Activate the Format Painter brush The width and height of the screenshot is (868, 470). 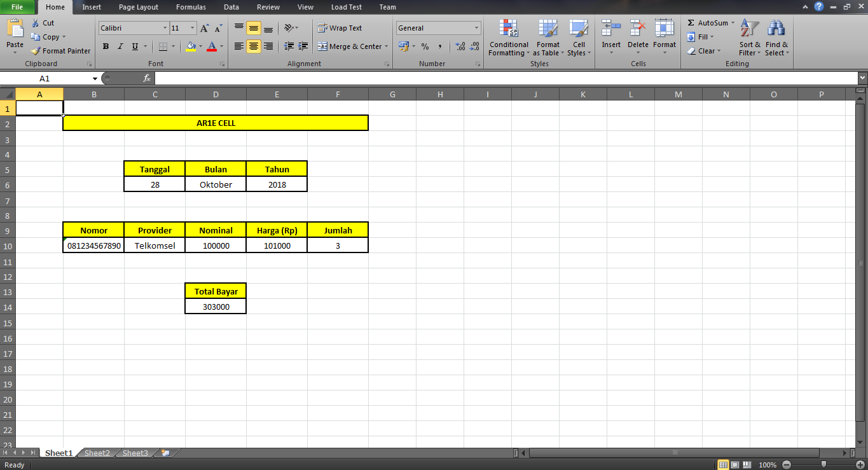pos(61,51)
